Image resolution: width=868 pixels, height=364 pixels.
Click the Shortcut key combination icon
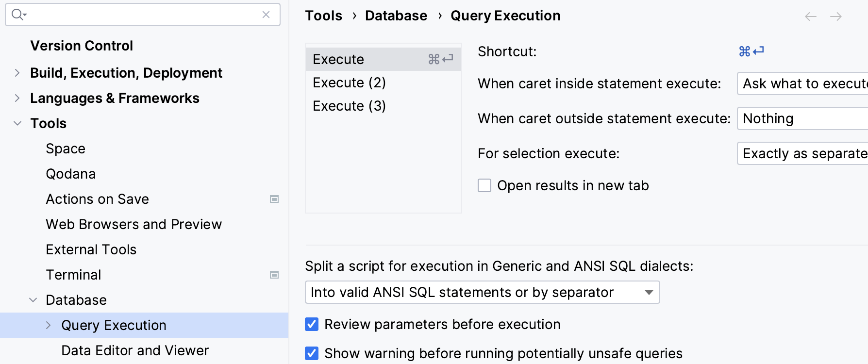pos(751,51)
